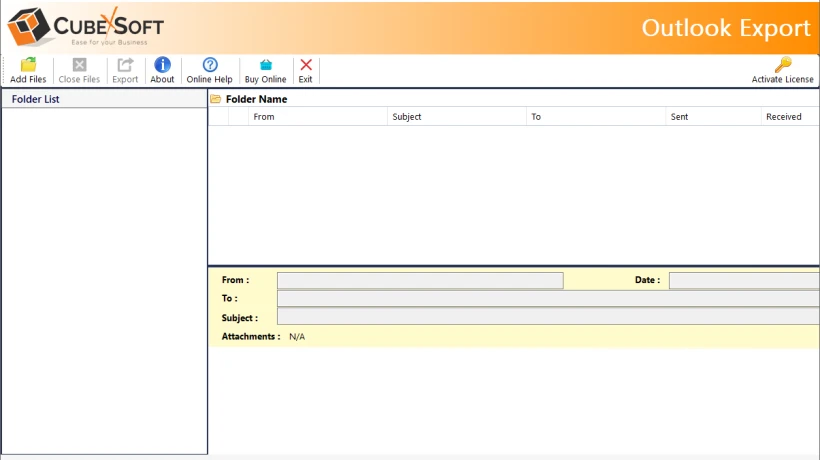Open Buy Online shopping basket icon
Image resolution: width=820 pixels, height=460 pixels.
[266, 65]
